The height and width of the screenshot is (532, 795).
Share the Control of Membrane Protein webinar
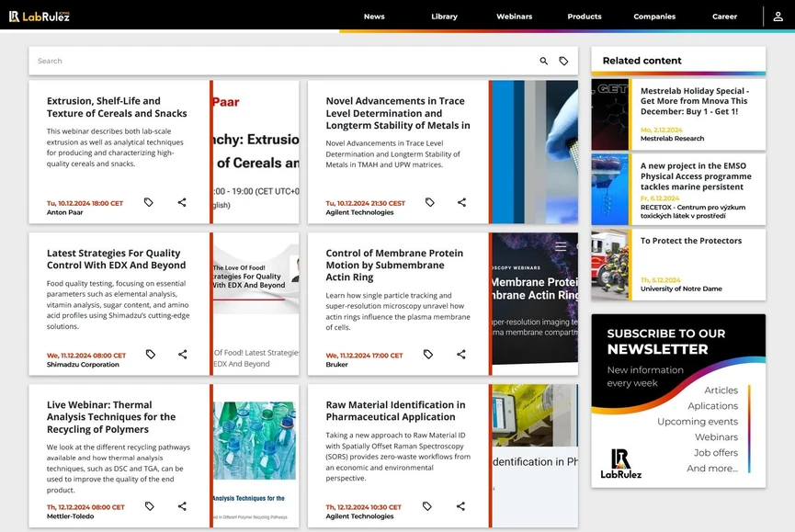pyautogui.click(x=460, y=354)
